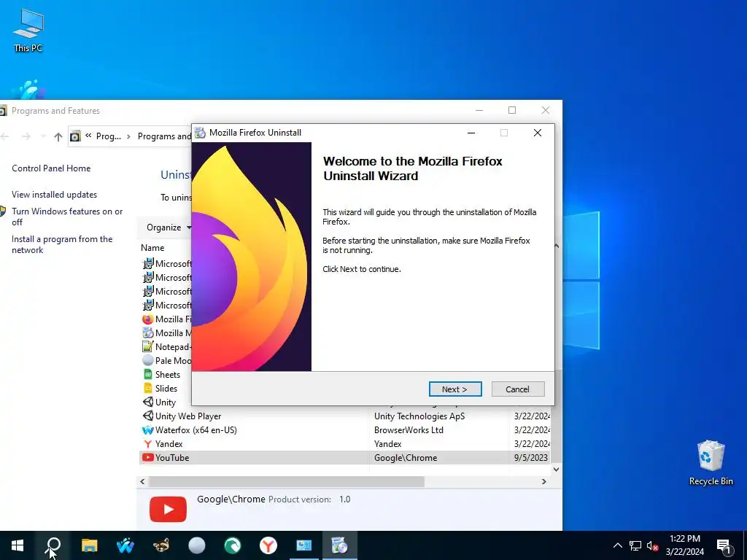This screenshot has height=560, width=747.
Task: Click the Name column header
Action: tap(152, 248)
